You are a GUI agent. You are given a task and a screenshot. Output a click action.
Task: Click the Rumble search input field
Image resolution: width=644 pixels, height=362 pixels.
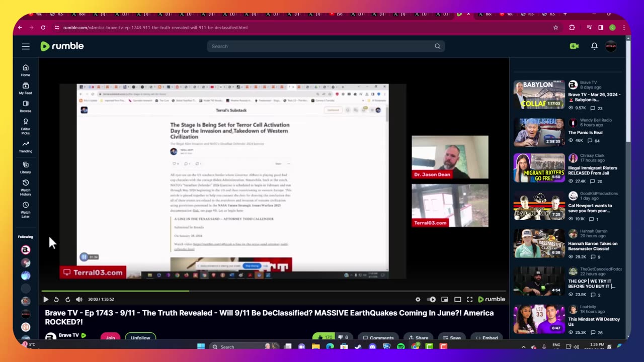(x=320, y=46)
